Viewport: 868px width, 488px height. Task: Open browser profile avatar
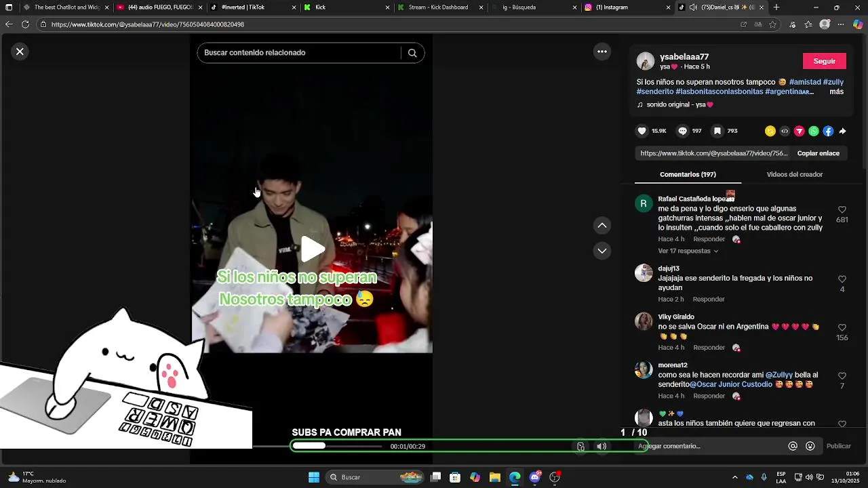pos(825,24)
